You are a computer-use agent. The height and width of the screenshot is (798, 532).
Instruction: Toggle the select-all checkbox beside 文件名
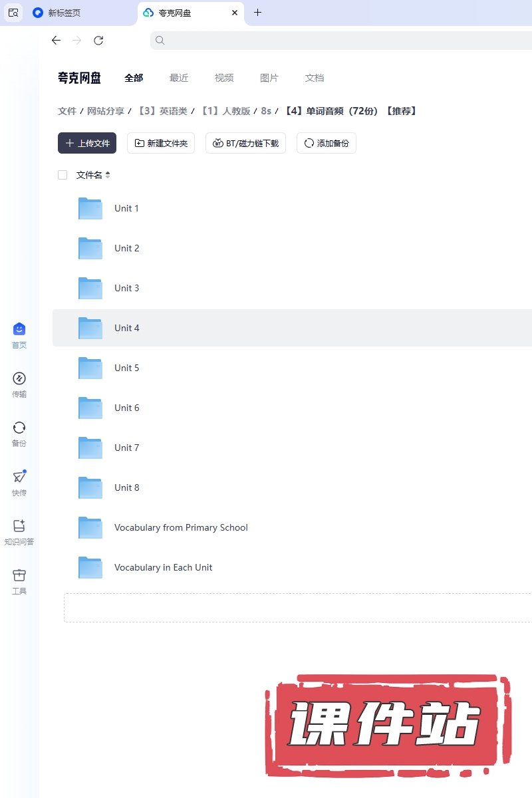click(x=63, y=175)
